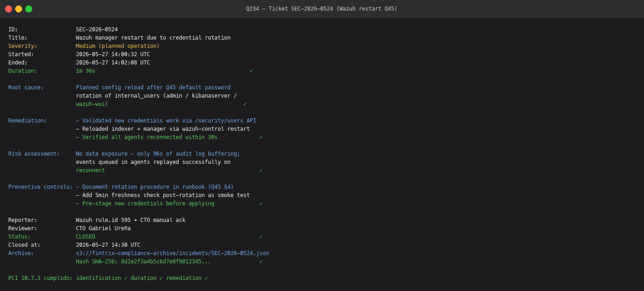Click 'No data exposure — only 96s of audit log buffering;'
Screen dimensions: 644x291
(x=158, y=154)
